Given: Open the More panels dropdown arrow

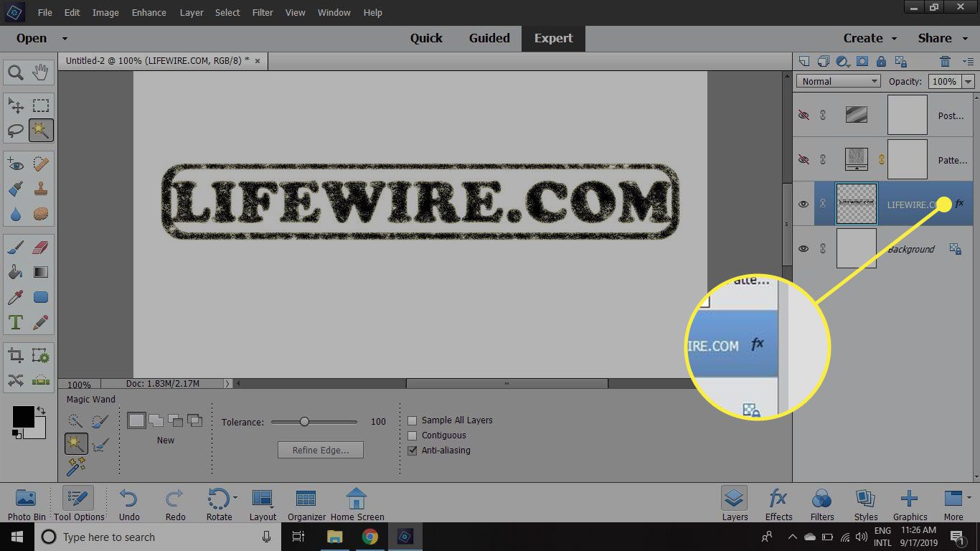Looking at the screenshot, I should 969,496.
